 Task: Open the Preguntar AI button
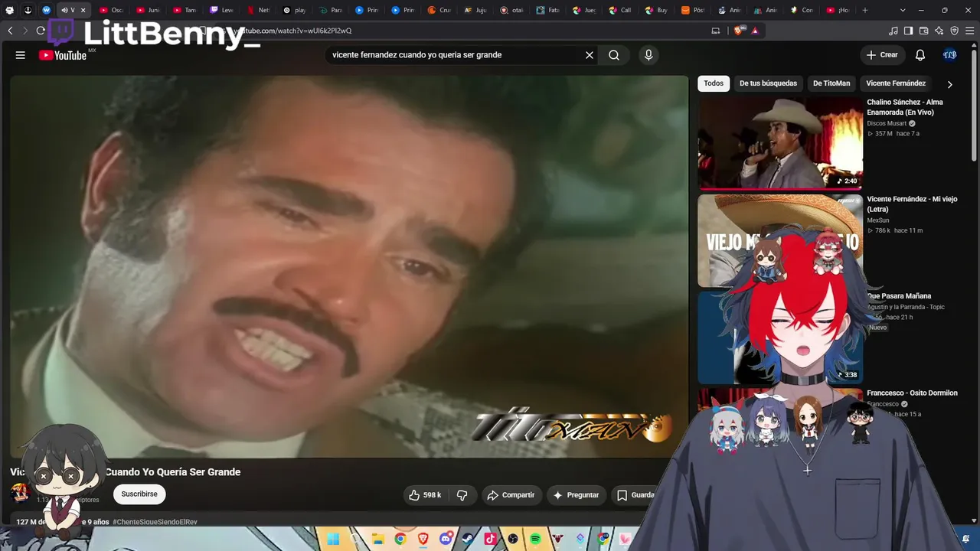coord(577,495)
